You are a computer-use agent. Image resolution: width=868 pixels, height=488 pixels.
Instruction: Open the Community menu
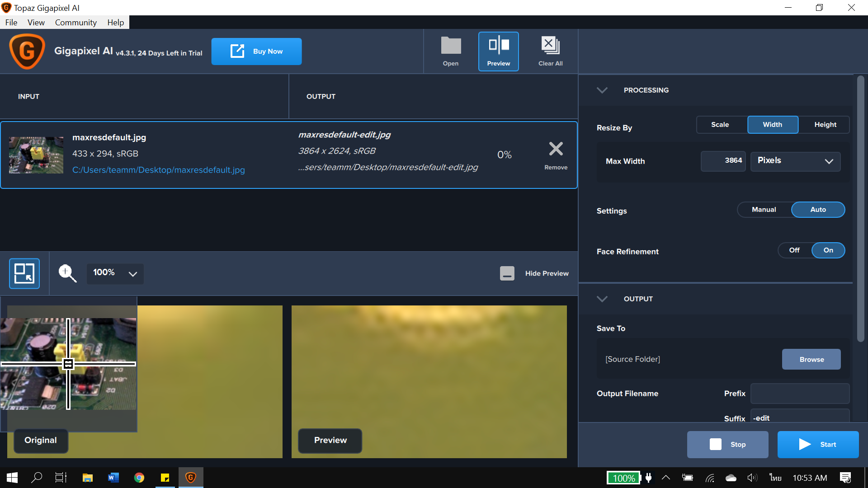pos(76,23)
